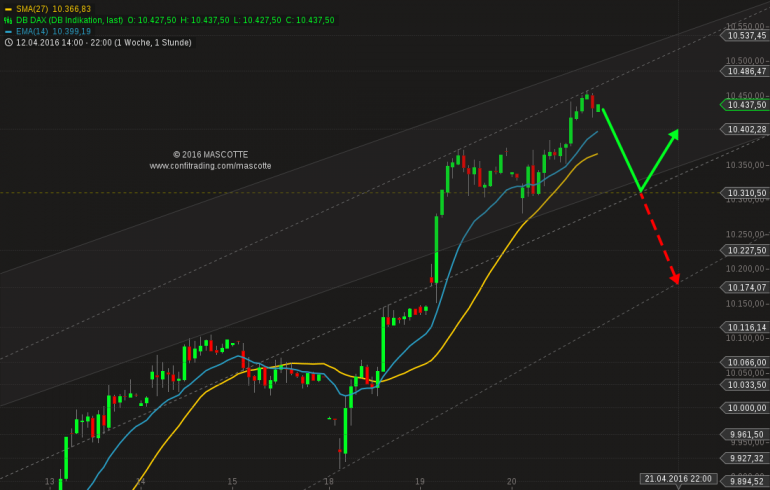The width and height of the screenshot is (770, 490).
Task: Select the 10.116,14 price tag
Action: pos(745,327)
